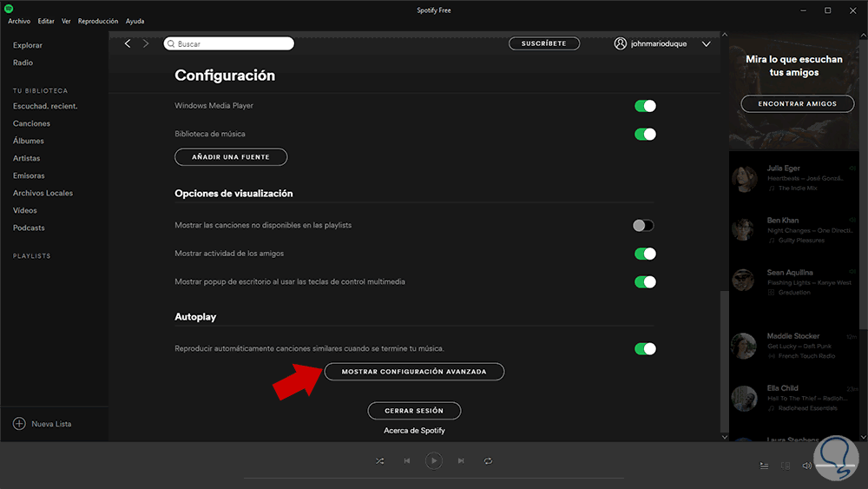Image resolution: width=868 pixels, height=489 pixels.
Task: Open Álbumes in the library
Action: click(29, 141)
